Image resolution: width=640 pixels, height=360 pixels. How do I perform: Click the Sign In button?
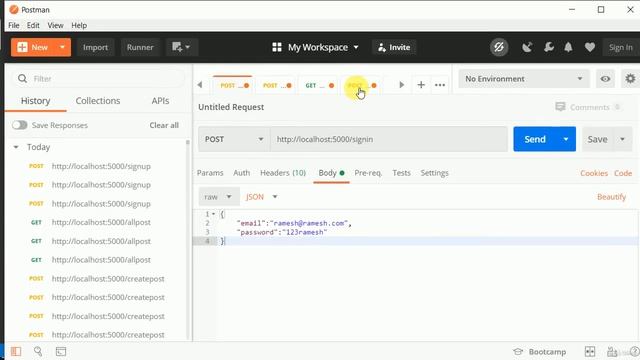(x=620, y=47)
